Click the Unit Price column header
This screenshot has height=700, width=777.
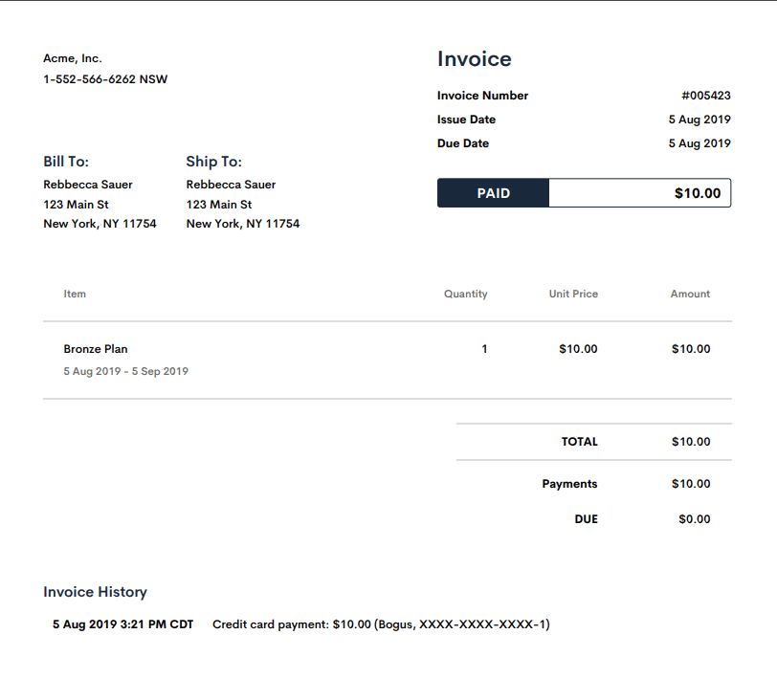click(573, 294)
